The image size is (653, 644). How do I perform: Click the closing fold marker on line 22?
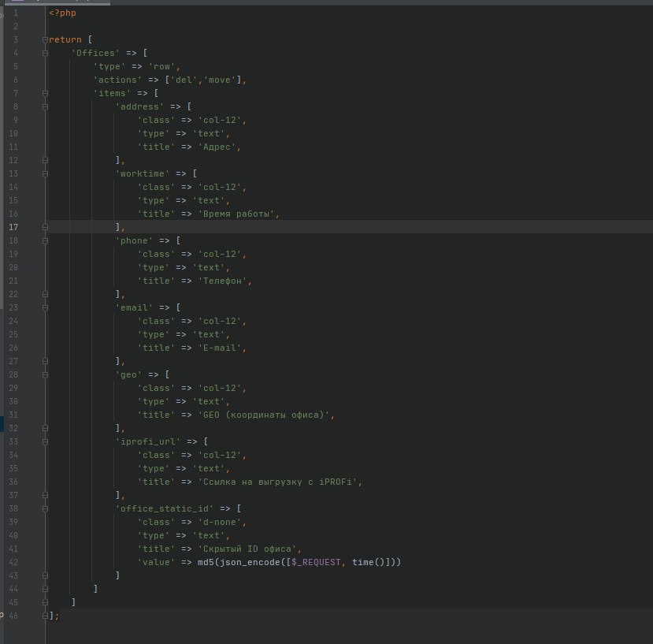45,294
